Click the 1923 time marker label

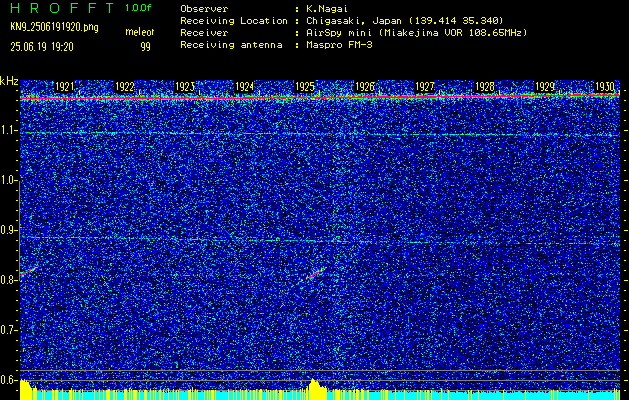click(185, 87)
